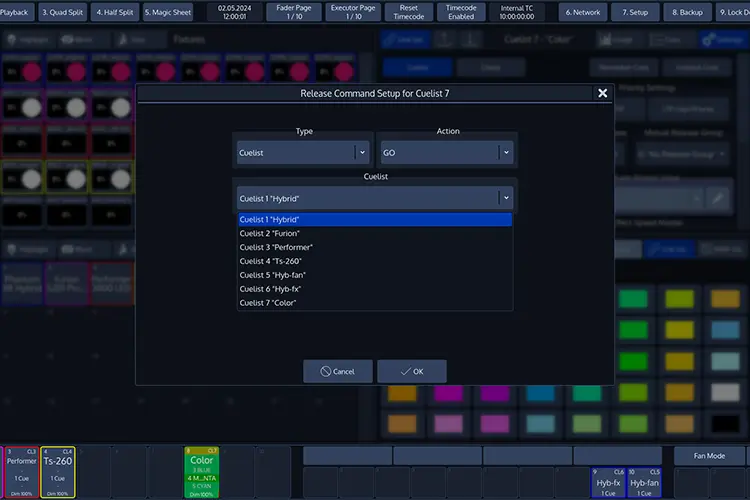The width and height of the screenshot is (750, 500).
Task: Collapse the Cuelist dropdown arrow
Action: (x=506, y=198)
